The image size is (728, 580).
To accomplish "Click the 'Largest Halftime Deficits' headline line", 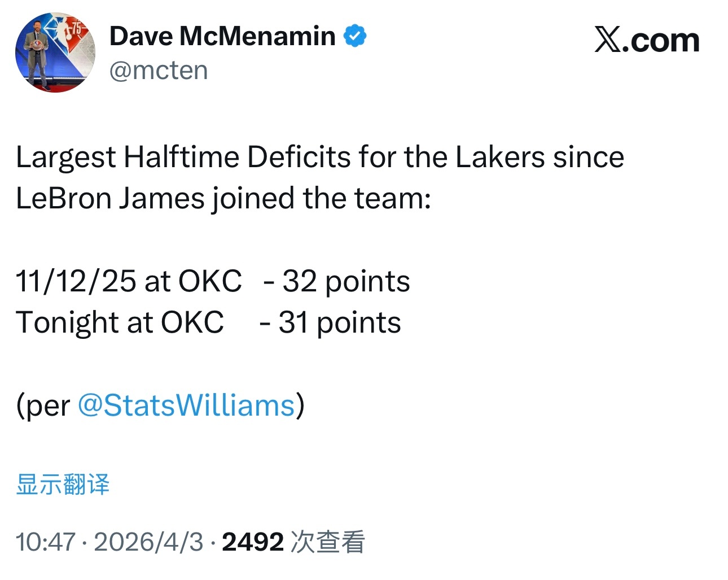I will (319, 157).
